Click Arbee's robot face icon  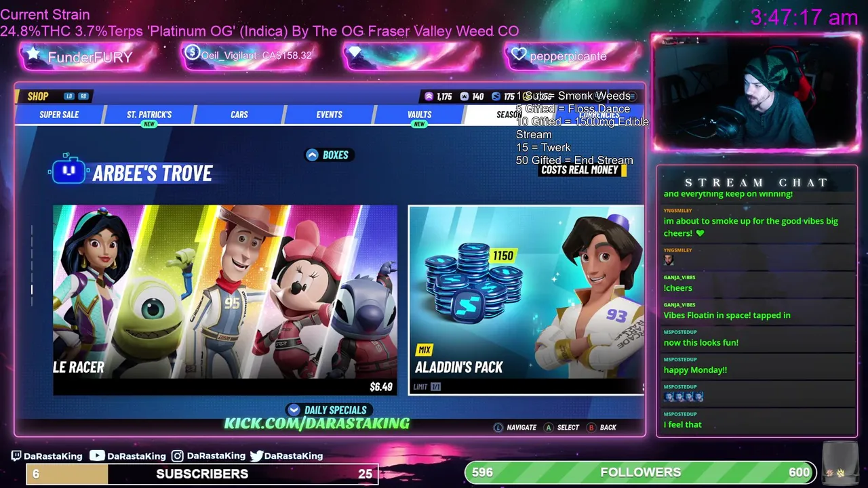pos(68,171)
